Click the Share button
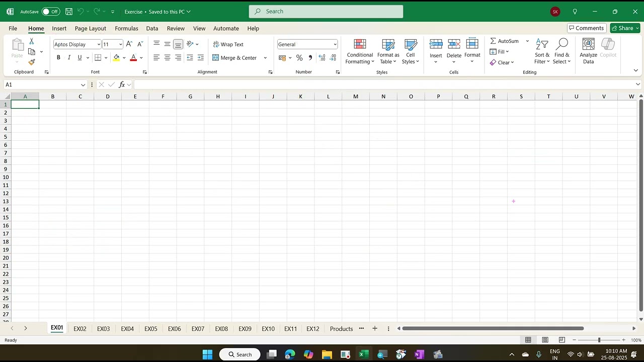This screenshot has width=644, height=362. [625, 28]
